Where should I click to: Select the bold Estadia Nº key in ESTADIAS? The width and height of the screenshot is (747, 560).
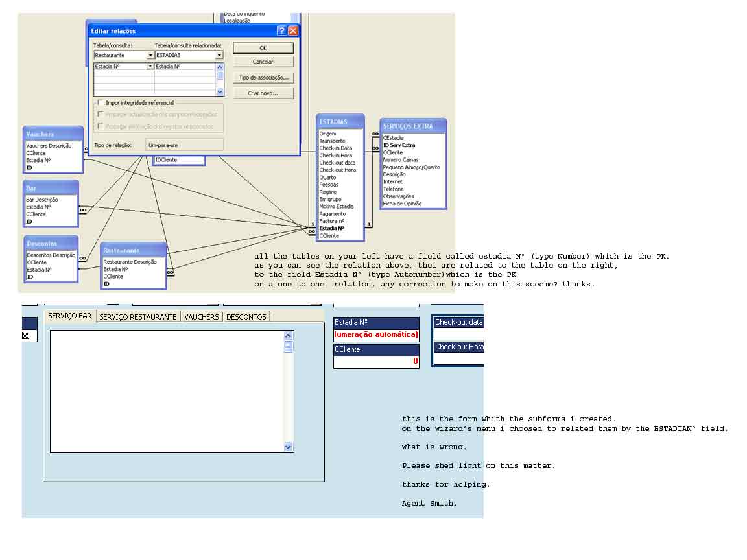point(331,229)
